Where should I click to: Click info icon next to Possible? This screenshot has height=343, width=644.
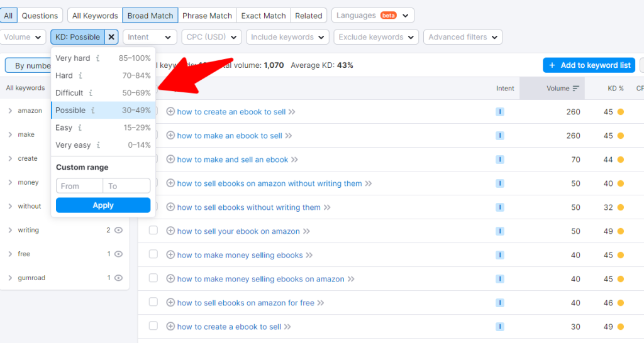[93, 111]
